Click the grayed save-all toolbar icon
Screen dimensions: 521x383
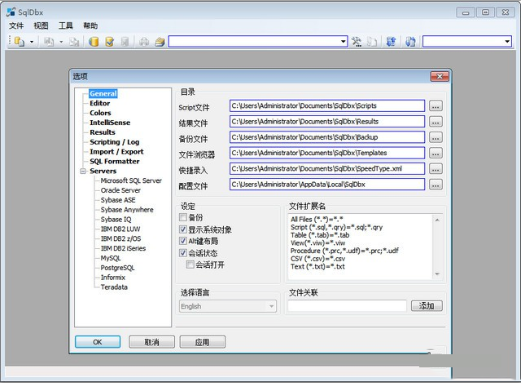pyautogui.click(x=74, y=42)
